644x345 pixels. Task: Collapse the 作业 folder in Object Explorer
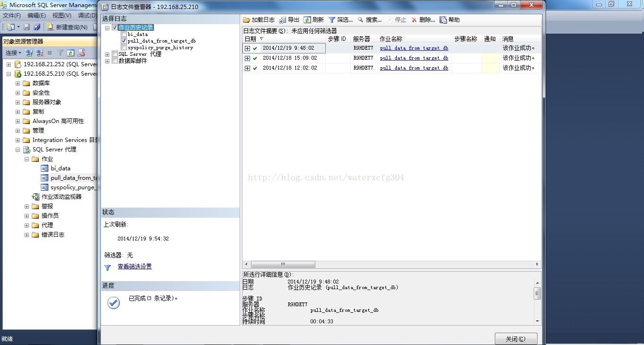point(27,159)
